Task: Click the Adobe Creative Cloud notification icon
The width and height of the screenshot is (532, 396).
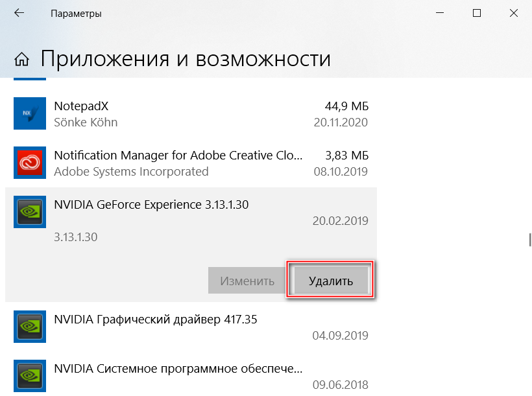Action: 30,163
